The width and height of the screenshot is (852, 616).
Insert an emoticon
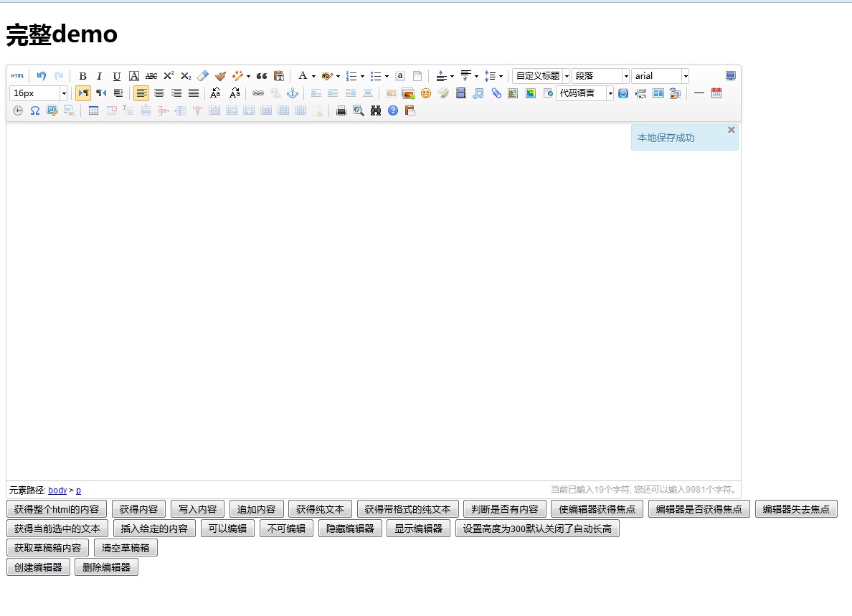point(425,93)
